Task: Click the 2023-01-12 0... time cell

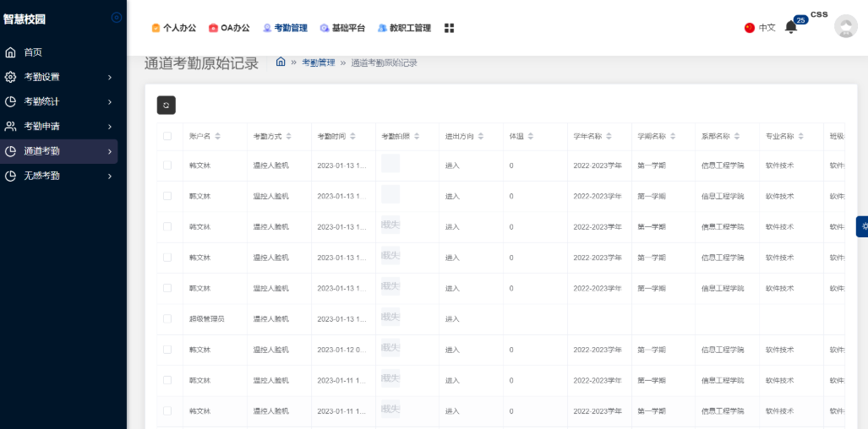Action: coord(341,350)
